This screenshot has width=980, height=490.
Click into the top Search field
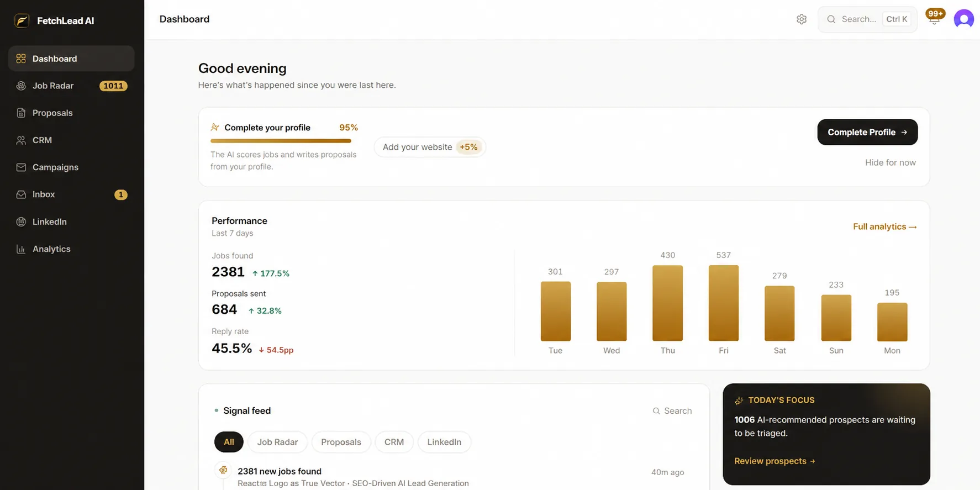coord(867,19)
